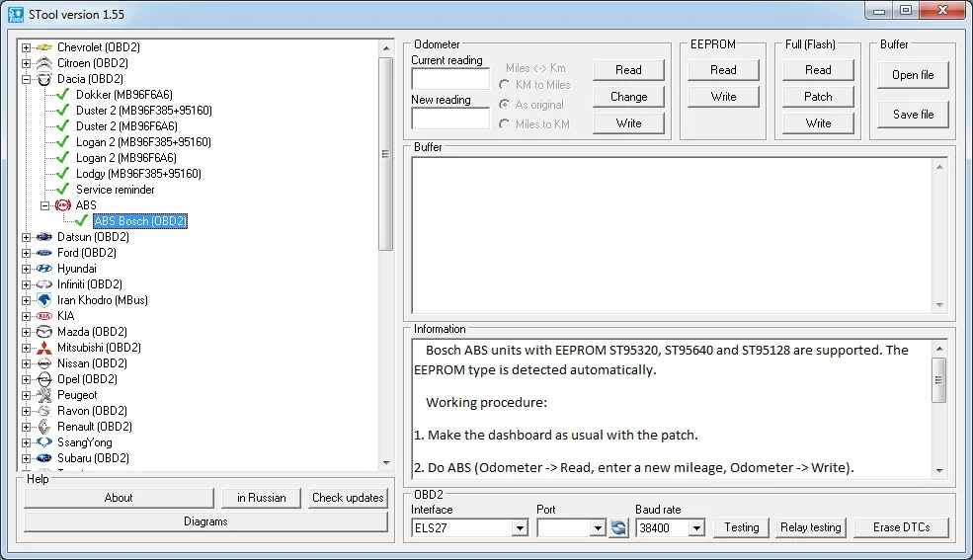Viewport: 973px width, 560px height.
Task: Select Logan 2 (MB96F6A6) tree item
Action: click(126, 158)
